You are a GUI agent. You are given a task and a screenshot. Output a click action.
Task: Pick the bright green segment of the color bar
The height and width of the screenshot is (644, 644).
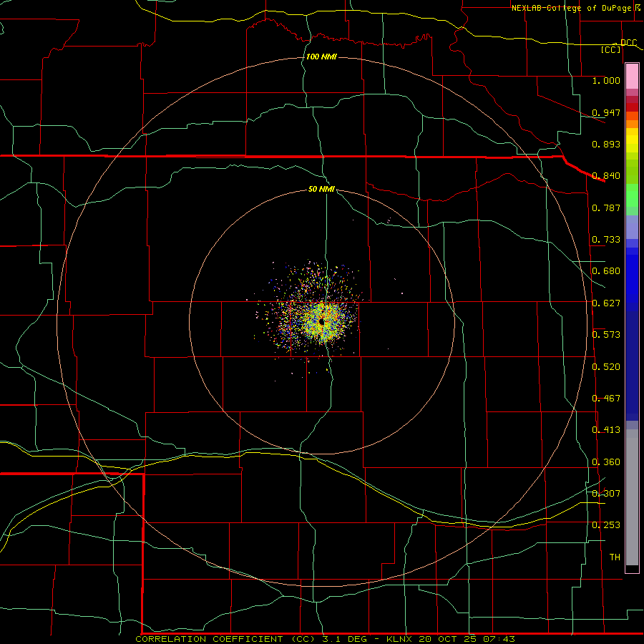pyautogui.click(x=632, y=195)
